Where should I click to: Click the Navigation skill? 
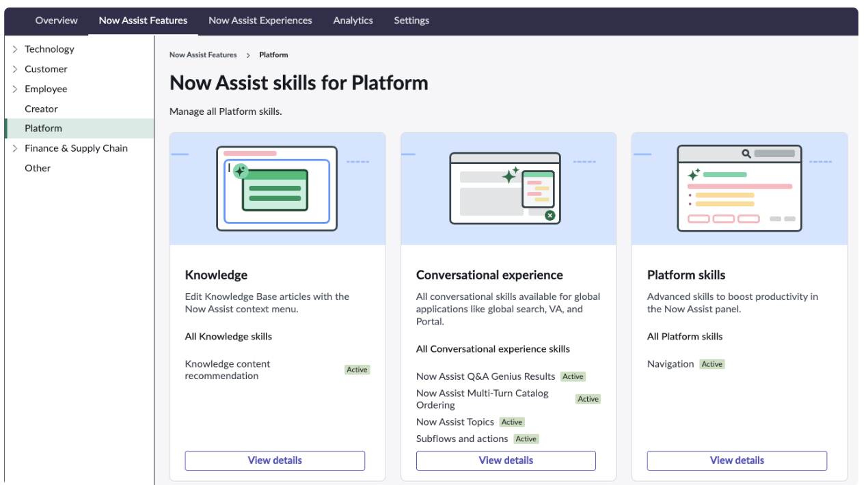point(670,364)
